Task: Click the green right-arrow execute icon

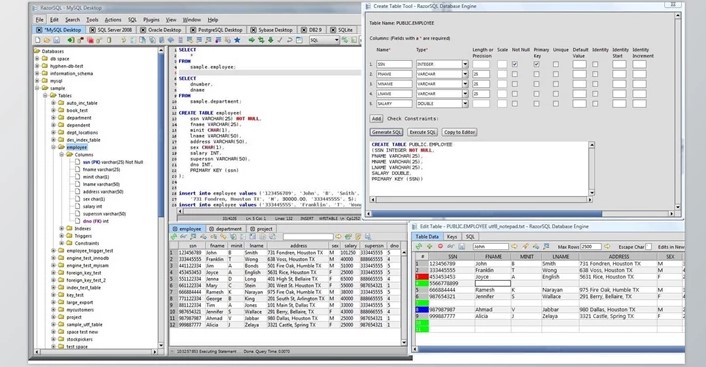Action: click(252, 40)
